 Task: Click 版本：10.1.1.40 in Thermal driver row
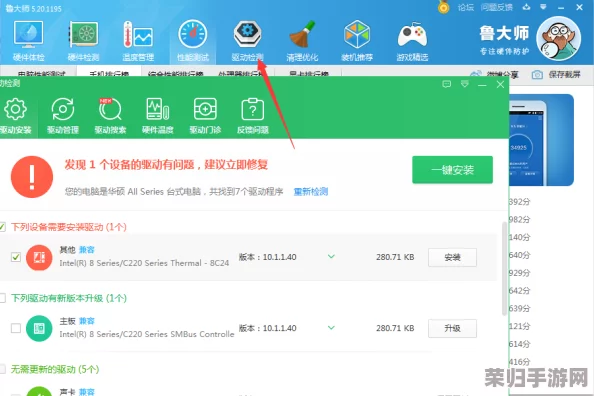(x=267, y=257)
